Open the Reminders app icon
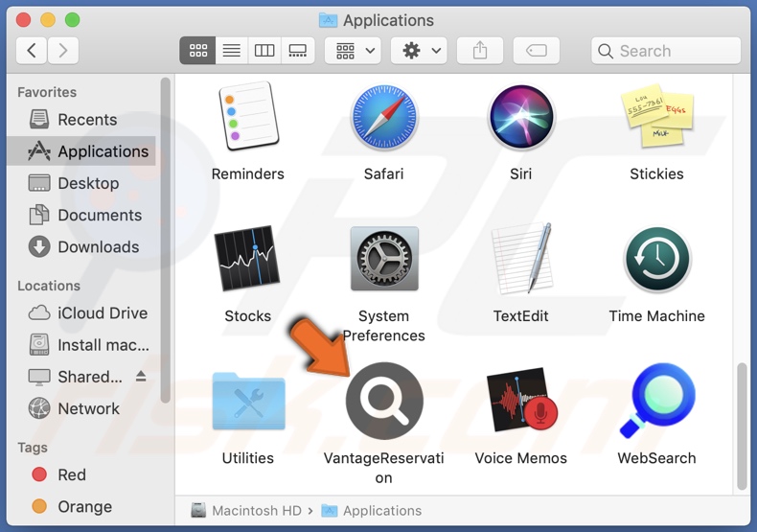Image resolution: width=757 pixels, height=532 pixels. (x=248, y=116)
